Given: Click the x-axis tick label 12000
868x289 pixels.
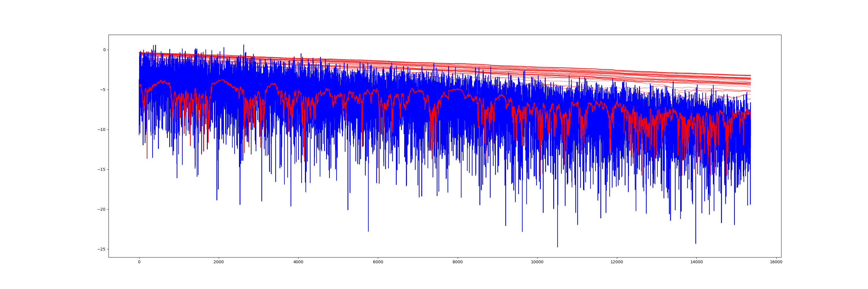Looking at the screenshot, I should [x=617, y=262].
